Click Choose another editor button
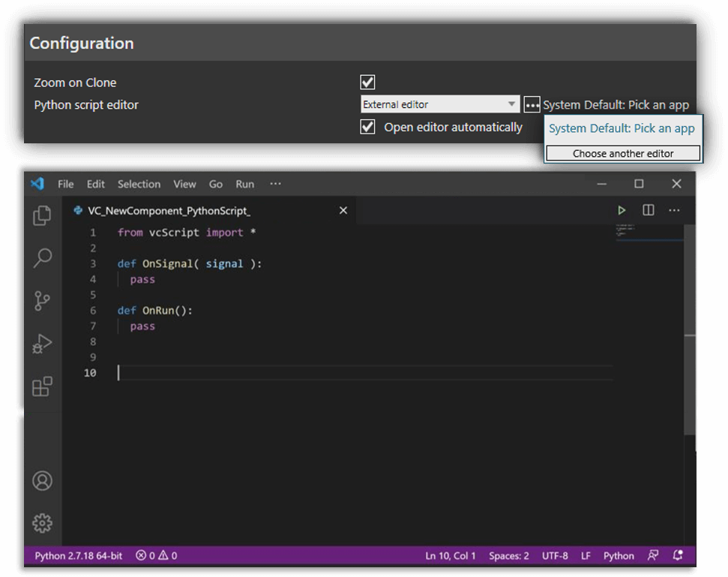Image resolution: width=728 pixels, height=577 pixels. (x=623, y=153)
